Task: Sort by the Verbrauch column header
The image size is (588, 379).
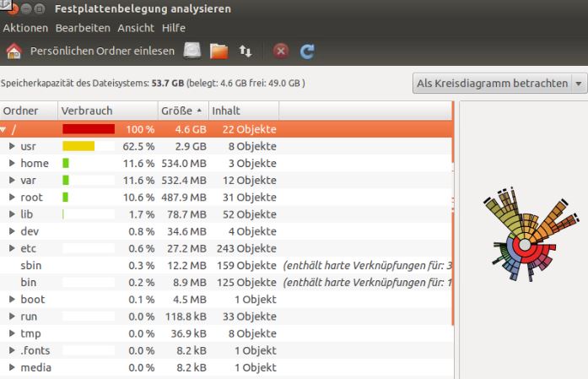Action: [x=108, y=111]
